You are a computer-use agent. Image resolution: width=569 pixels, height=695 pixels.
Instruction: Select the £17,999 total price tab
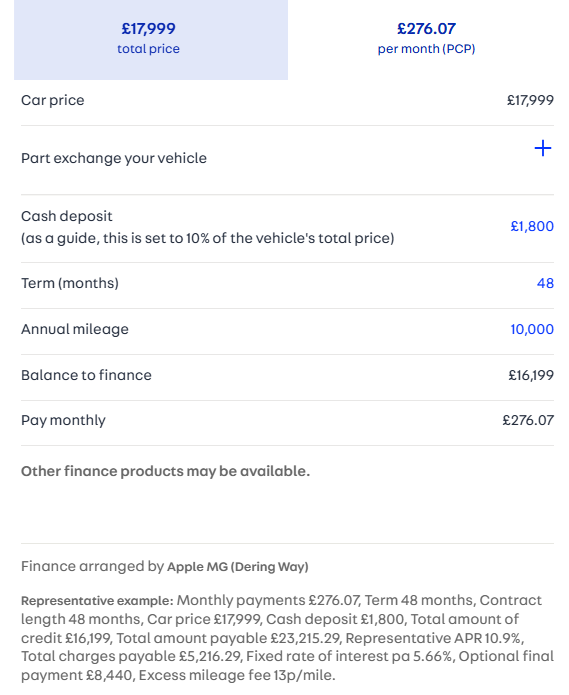point(151,40)
